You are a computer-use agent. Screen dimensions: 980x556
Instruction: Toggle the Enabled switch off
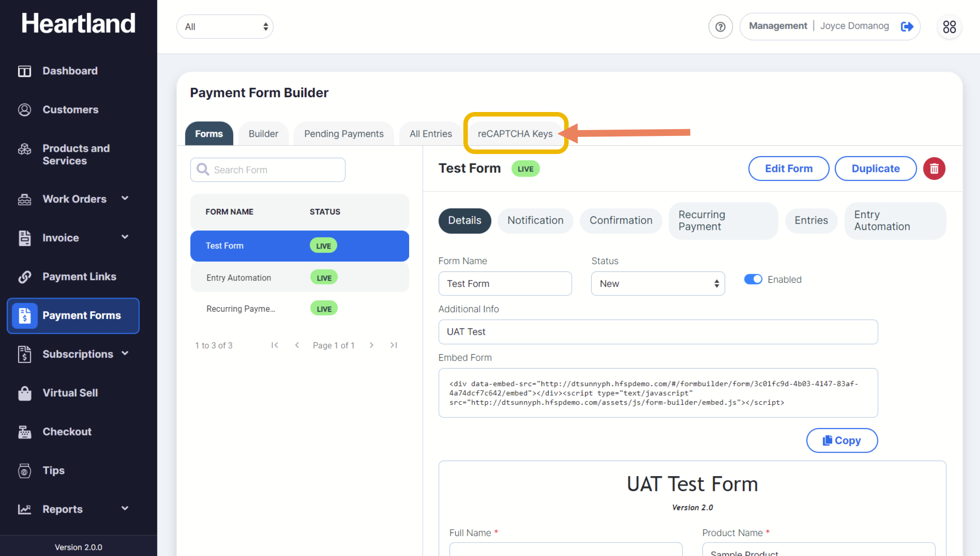(753, 280)
